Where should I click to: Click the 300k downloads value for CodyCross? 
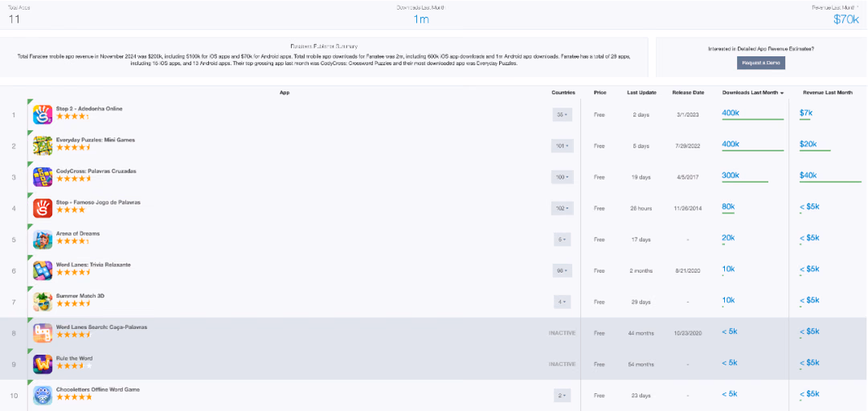[x=731, y=175]
